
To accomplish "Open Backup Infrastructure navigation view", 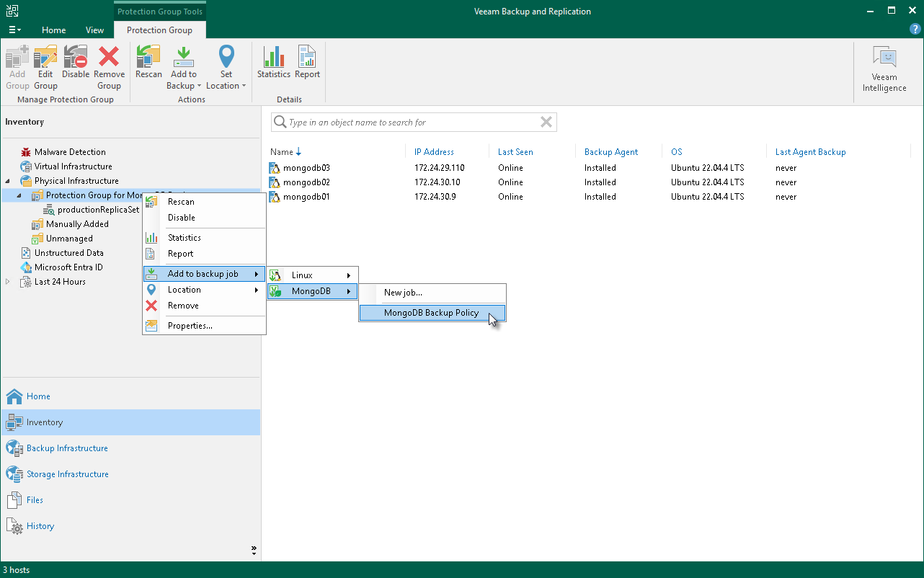I will tap(67, 448).
